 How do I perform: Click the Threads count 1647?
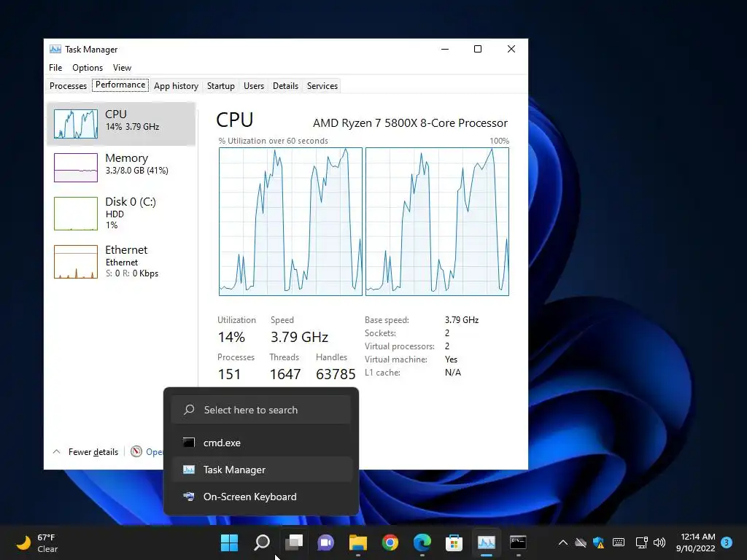(x=285, y=374)
